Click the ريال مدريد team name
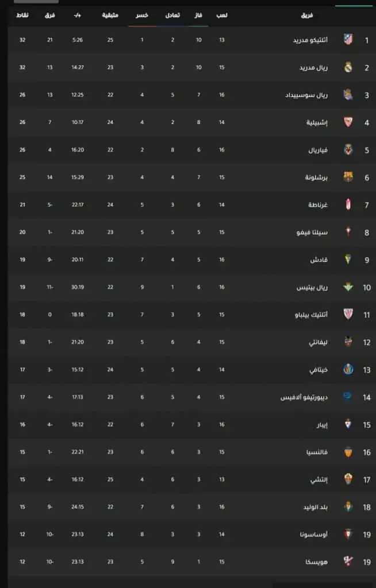This screenshot has height=588, width=376. [x=314, y=68]
